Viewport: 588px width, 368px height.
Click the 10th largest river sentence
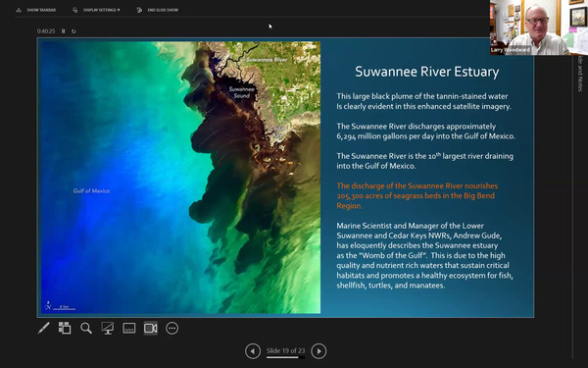point(425,161)
